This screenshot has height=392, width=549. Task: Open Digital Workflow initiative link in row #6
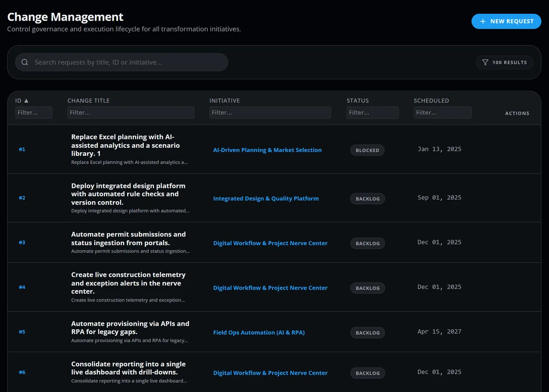pyautogui.click(x=270, y=373)
